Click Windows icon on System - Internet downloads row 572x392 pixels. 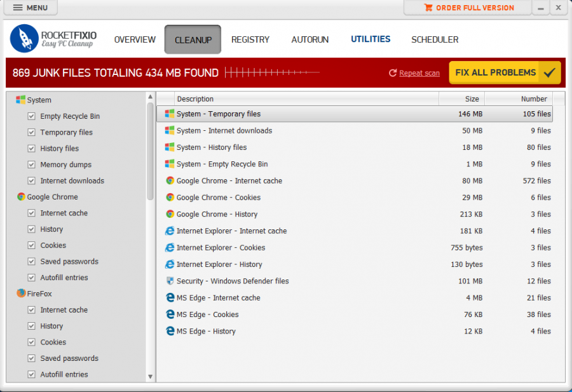169,130
